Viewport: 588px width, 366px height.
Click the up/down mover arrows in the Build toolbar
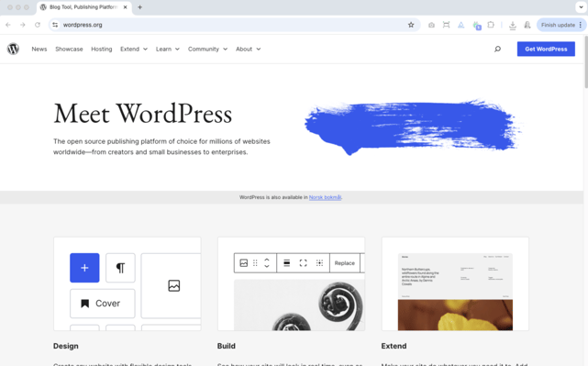coord(267,263)
